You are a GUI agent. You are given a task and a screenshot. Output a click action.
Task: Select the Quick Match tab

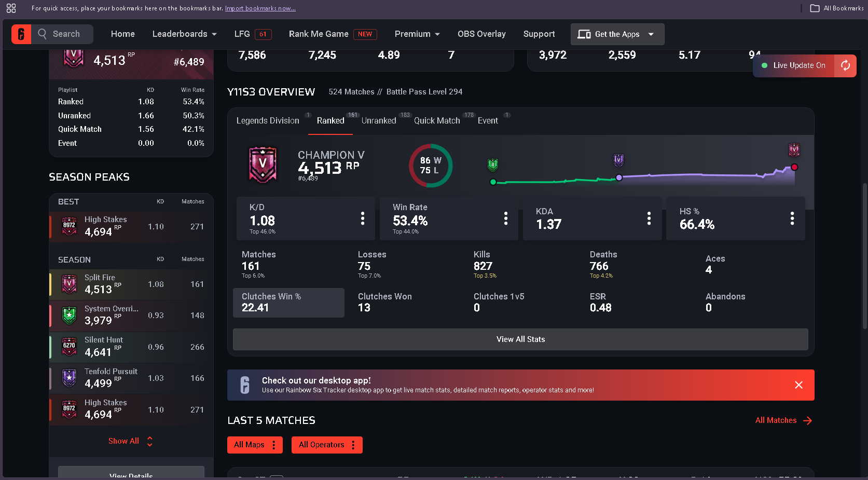[437, 120]
